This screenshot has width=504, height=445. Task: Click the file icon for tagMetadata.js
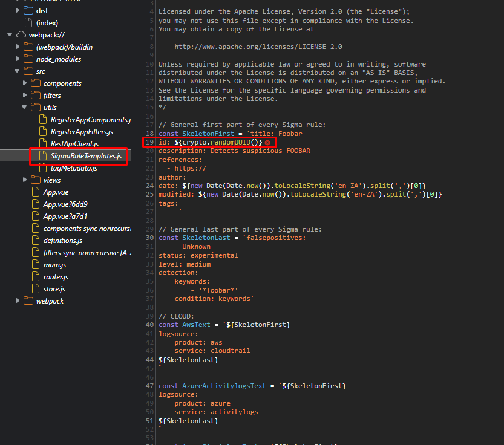pos(42,167)
